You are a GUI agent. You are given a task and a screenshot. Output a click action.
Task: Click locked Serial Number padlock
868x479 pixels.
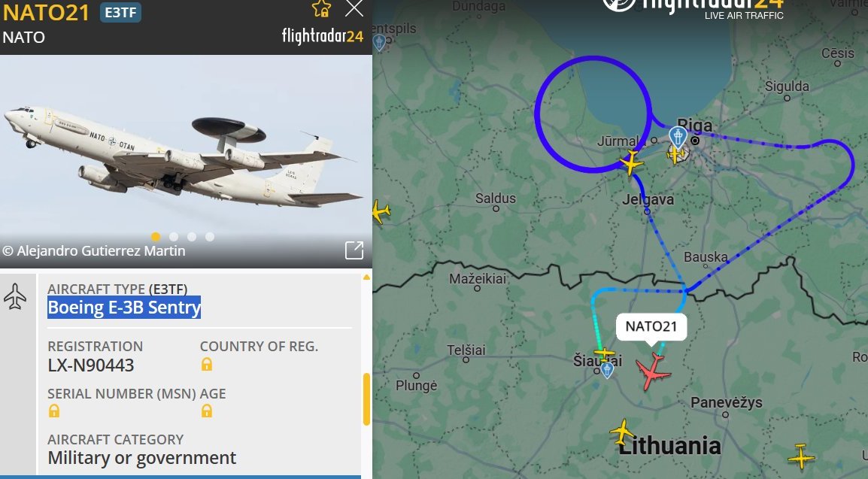tap(53, 411)
